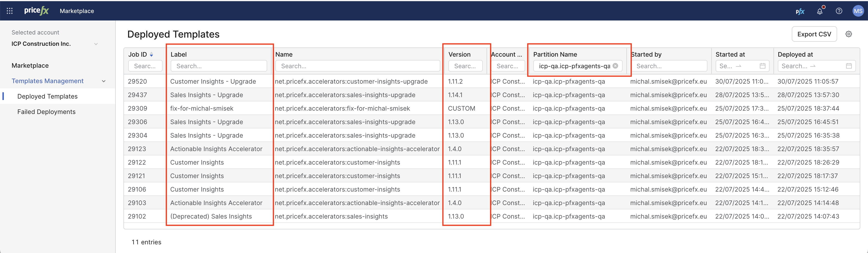
Task: Open Deployed Templates page
Action: point(47,96)
